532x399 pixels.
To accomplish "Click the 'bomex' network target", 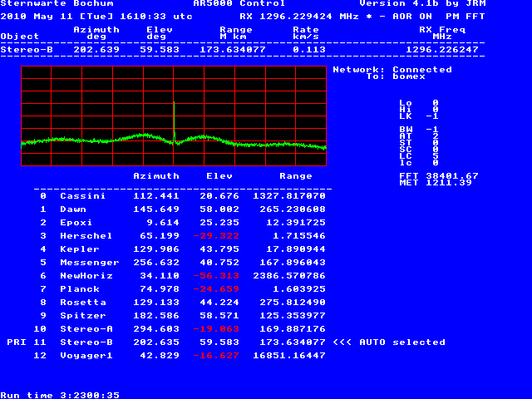I will [x=409, y=76].
